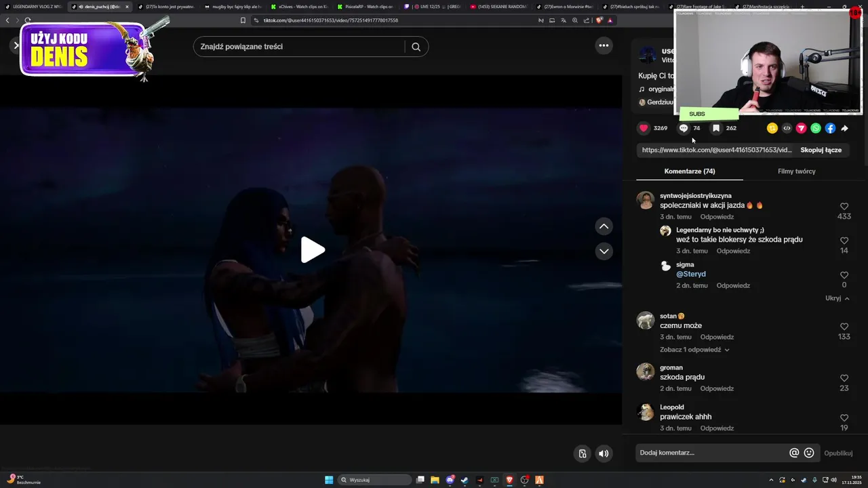This screenshot has height=488, width=868.
Task: Click Skopiuj łącze button
Action: [x=821, y=150]
